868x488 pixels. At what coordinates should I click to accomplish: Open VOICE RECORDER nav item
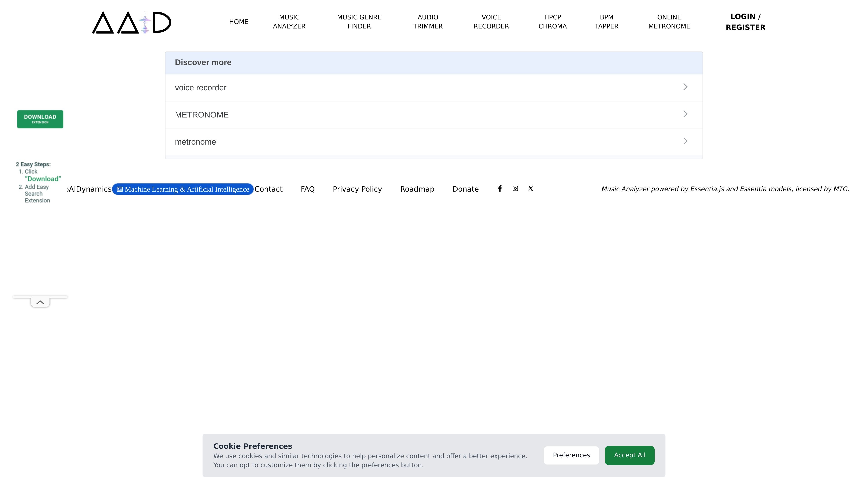(491, 21)
